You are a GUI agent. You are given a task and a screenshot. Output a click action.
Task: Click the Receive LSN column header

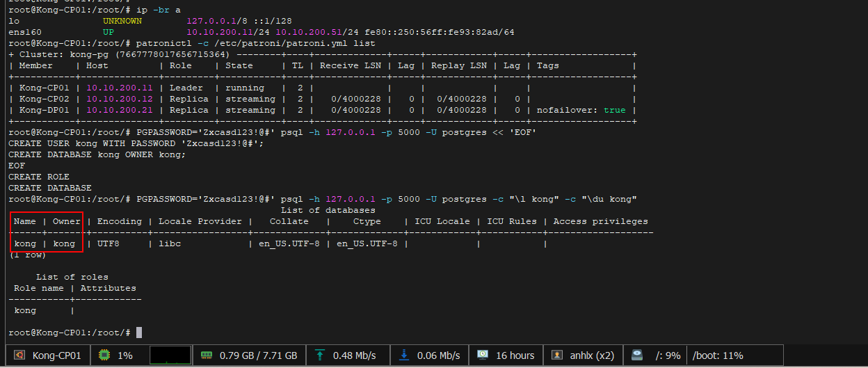(351, 65)
